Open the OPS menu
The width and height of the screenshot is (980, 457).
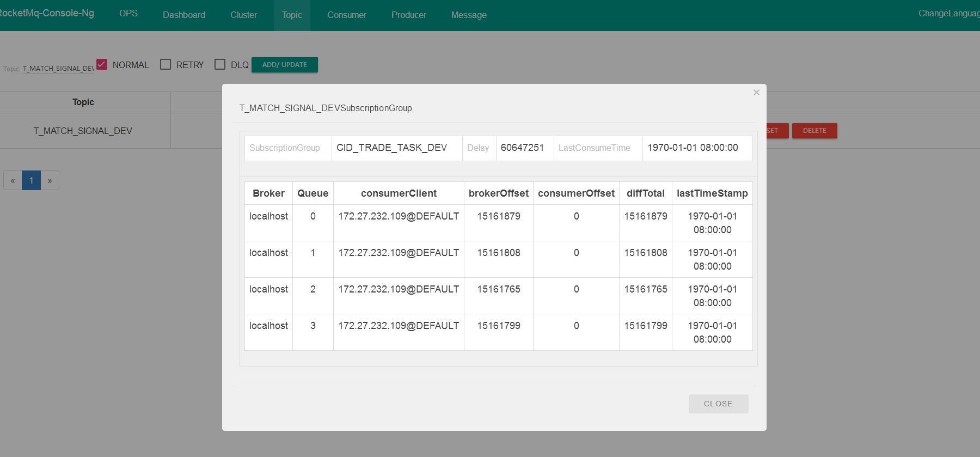[x=128, y=13]
